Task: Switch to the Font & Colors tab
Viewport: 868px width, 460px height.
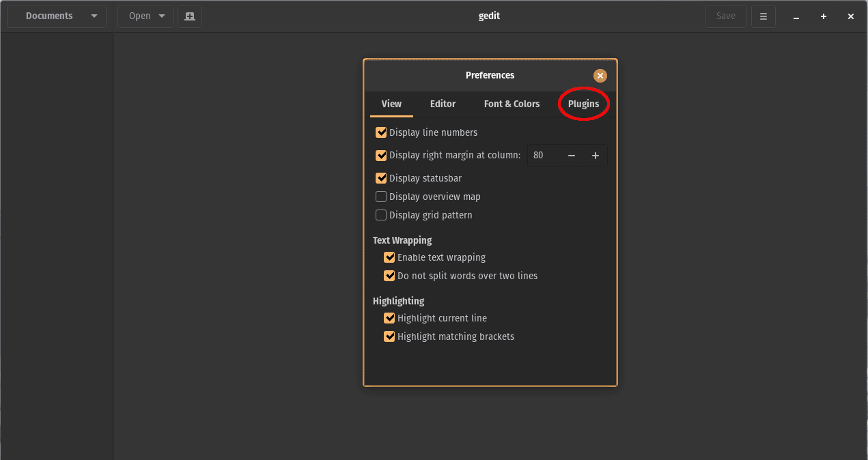Action: (512, 104)
